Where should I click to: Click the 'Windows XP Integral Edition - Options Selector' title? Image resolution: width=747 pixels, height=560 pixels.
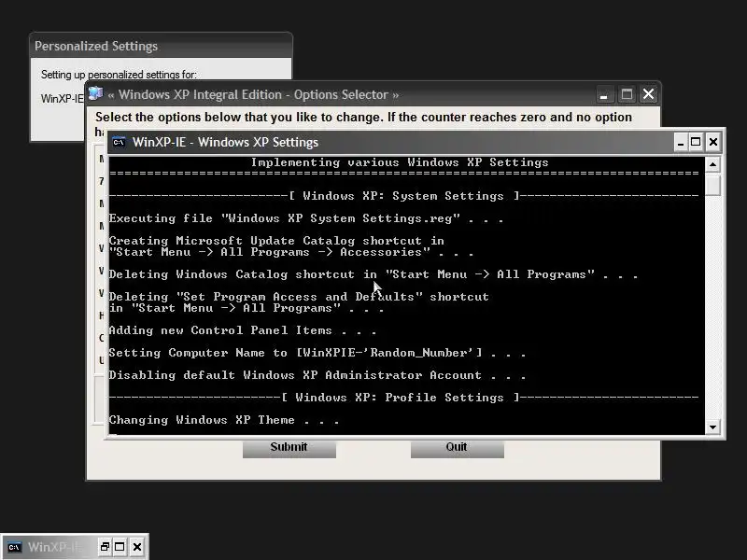click(253, 95)
